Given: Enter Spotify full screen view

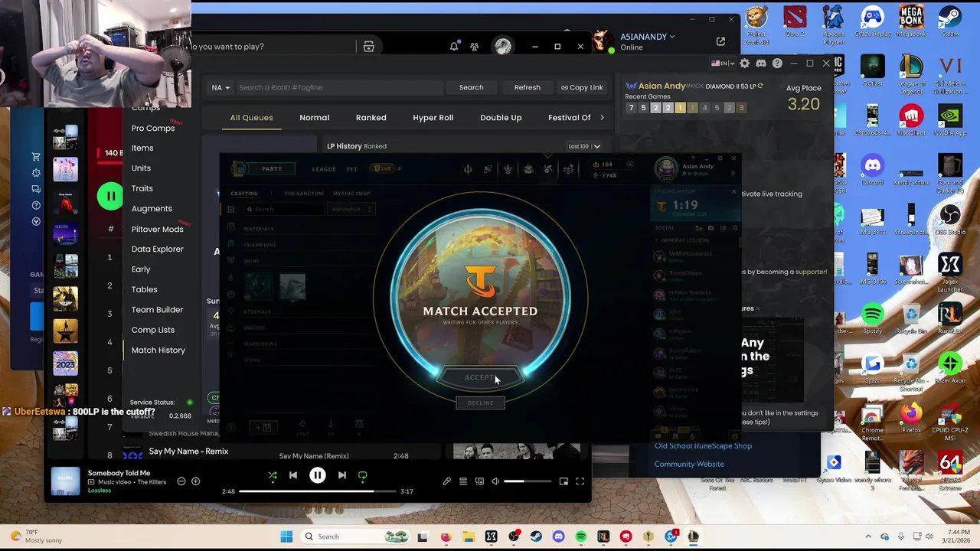Looking at the screenshot, I should click(580, 481).
